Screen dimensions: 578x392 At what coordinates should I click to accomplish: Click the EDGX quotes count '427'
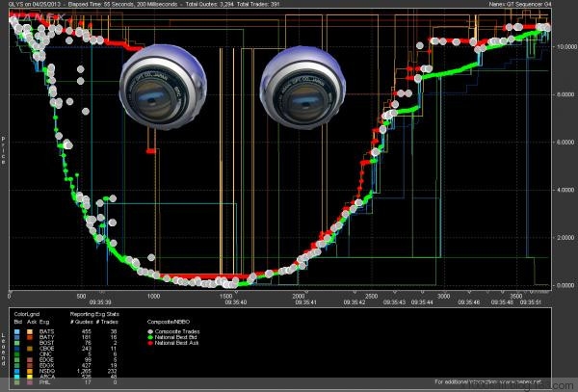coord(86,365)
